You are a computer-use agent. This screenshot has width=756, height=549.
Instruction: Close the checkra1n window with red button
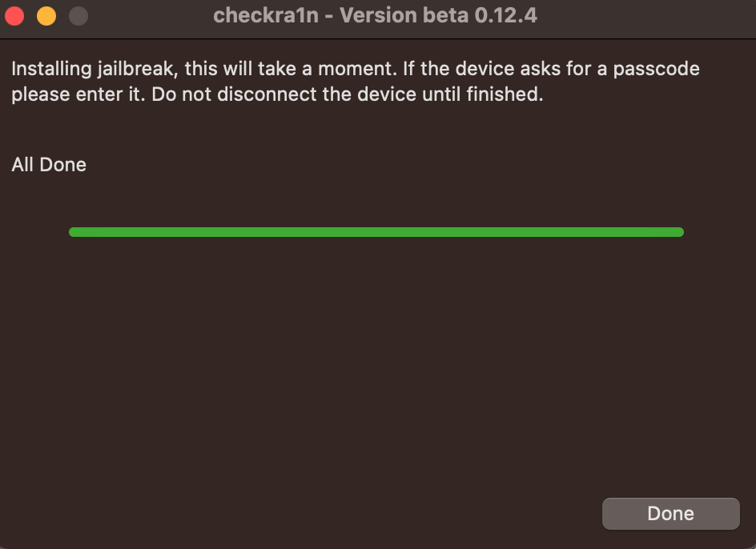click(15, 16)
